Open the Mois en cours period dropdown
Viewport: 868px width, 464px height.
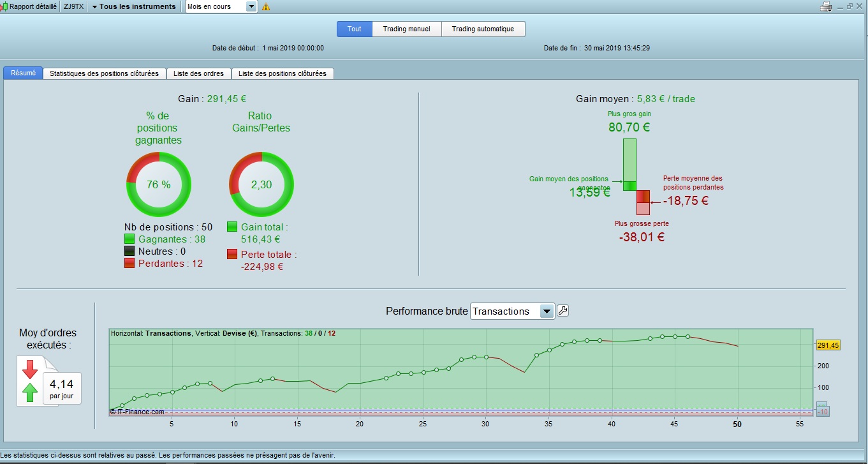[221, 6]
